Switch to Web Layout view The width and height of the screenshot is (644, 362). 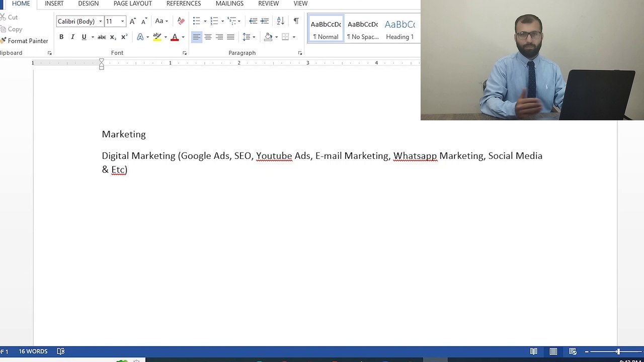tap(573, 351)
